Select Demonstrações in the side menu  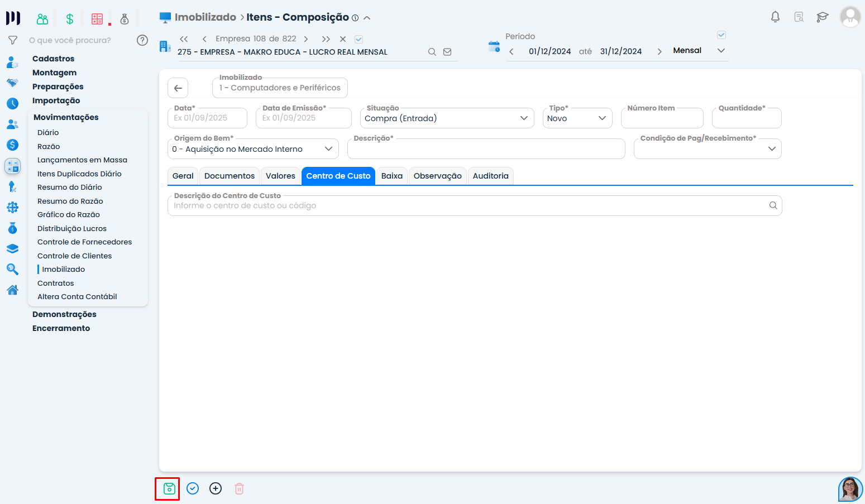click(x=64, y=315)
